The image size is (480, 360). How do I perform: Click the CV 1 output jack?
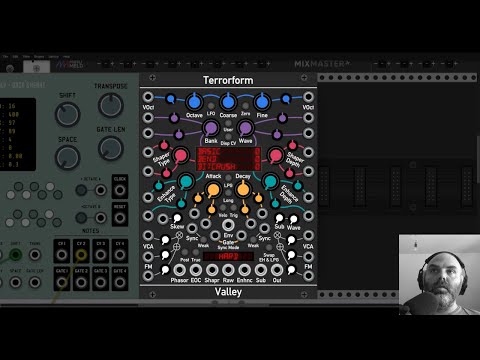click(x=62, y=255)
